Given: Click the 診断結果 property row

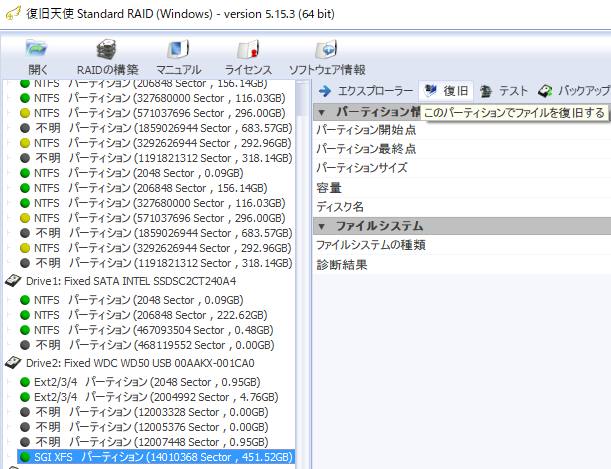Looking at the screenshot, I should 341,265.
